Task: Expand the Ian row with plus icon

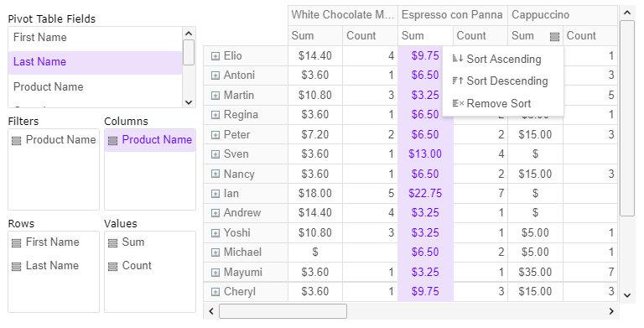Action: (x=216, y=194)
